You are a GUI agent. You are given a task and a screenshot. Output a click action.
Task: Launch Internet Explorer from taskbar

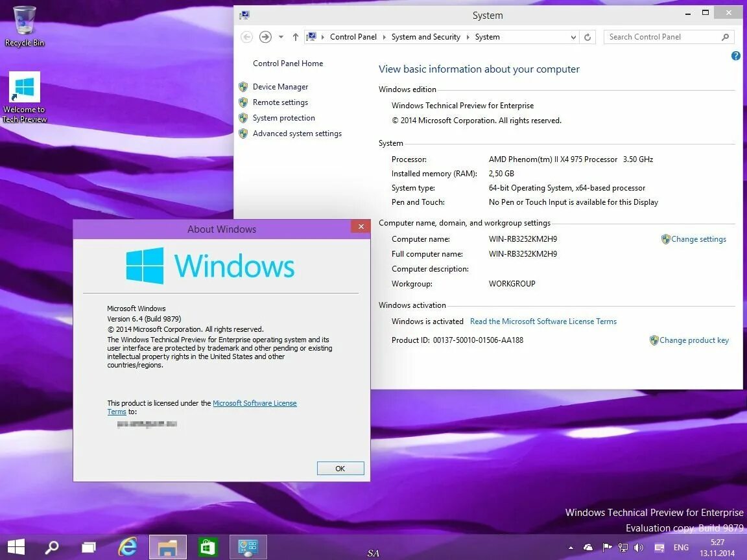point(127,546)
